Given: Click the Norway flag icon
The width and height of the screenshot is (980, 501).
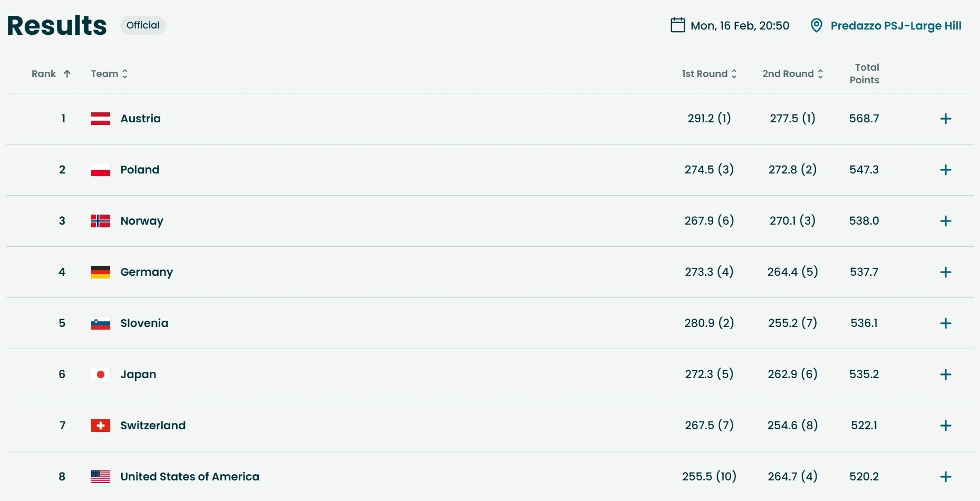Looking at the screenshot, I should [x=101, y=221].
